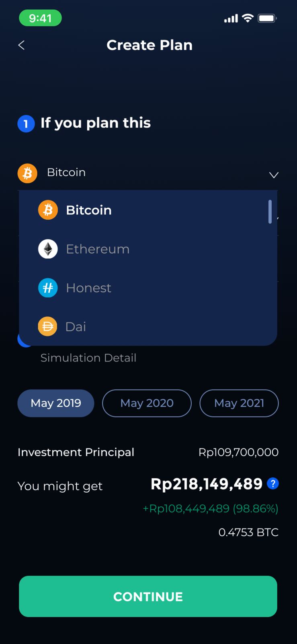Choose the May 2021 period
The height and width of the screenshot is (644, 297).
pos(239,403)
